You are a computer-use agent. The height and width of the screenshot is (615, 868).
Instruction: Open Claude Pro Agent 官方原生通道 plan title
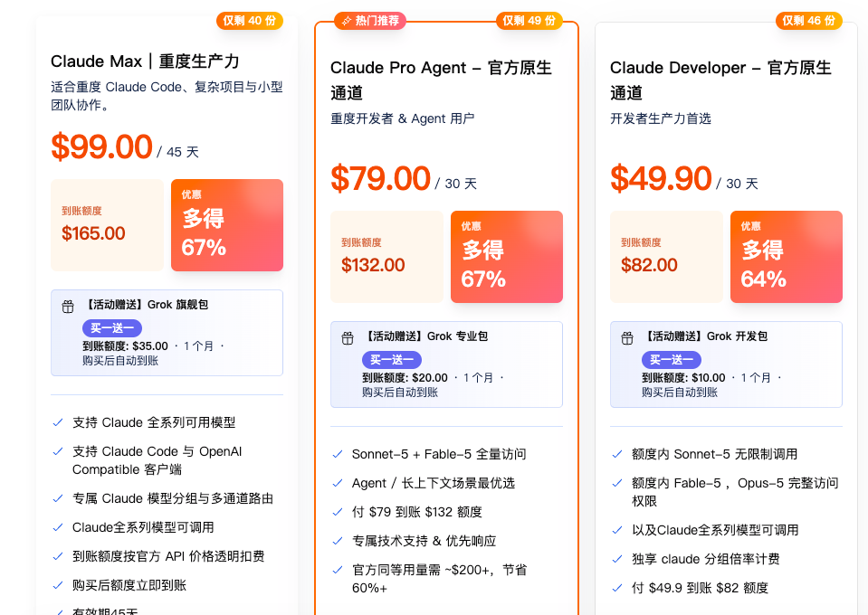441,80
